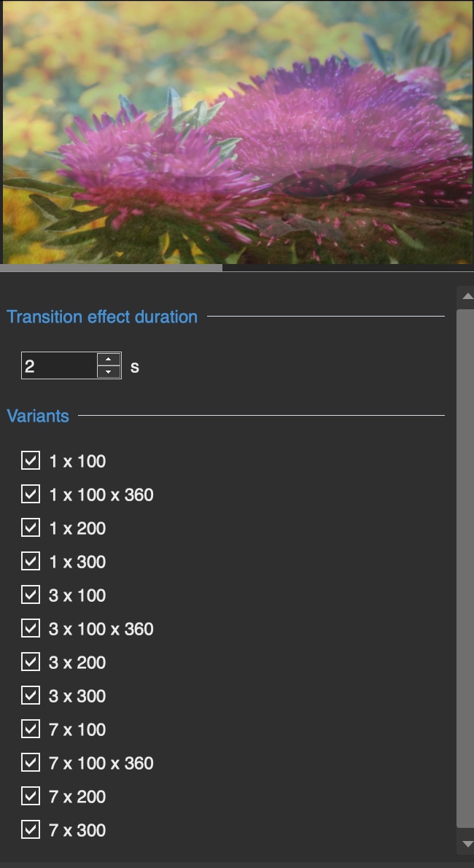Screen dimensions: 474x868
Task: Click the transition preview progress bar
Action: [237, 268]
